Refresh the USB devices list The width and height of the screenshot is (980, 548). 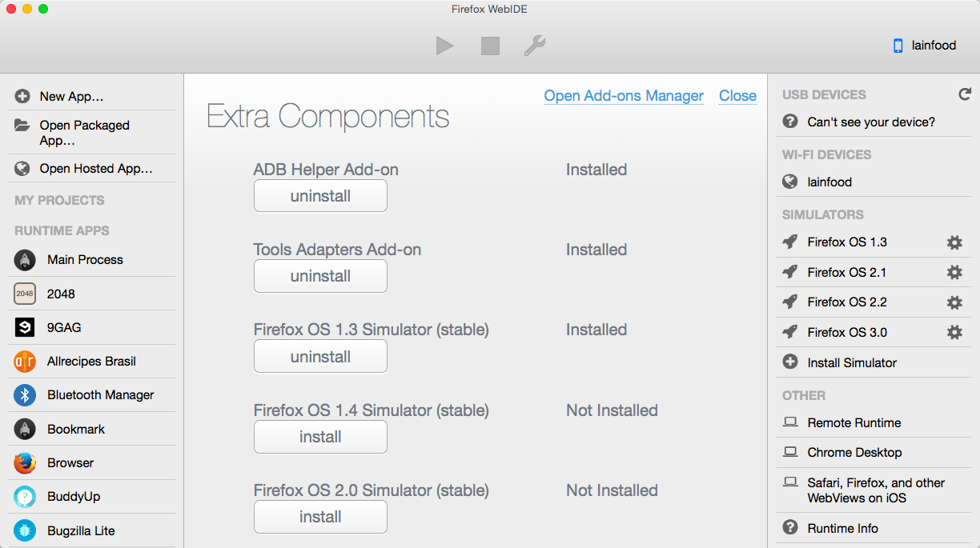(x=965, y=94)
